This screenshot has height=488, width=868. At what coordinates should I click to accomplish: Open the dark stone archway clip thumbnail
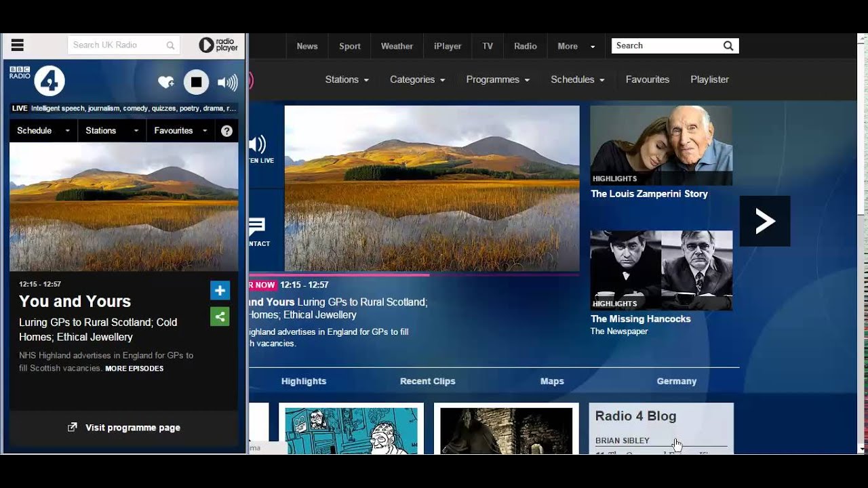(507, 429)
